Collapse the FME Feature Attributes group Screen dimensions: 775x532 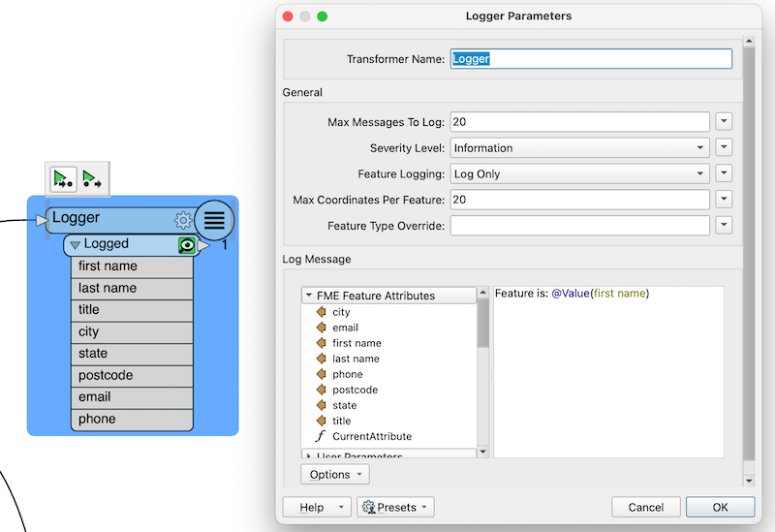309,296
